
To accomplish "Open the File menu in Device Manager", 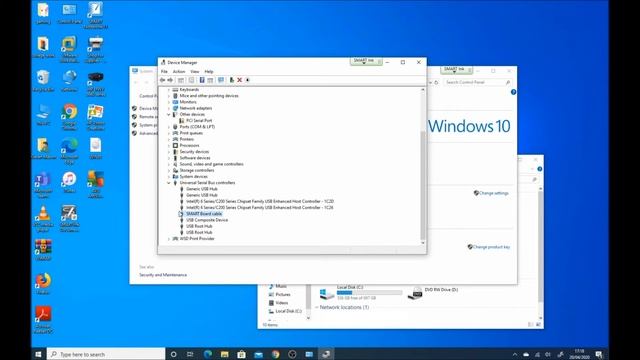I will [x=164, y=71].
